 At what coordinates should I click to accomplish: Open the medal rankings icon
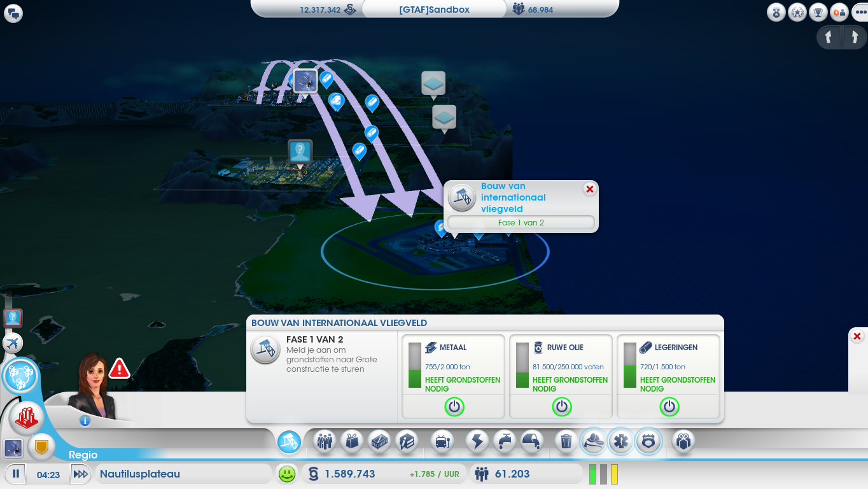point(776,12)
